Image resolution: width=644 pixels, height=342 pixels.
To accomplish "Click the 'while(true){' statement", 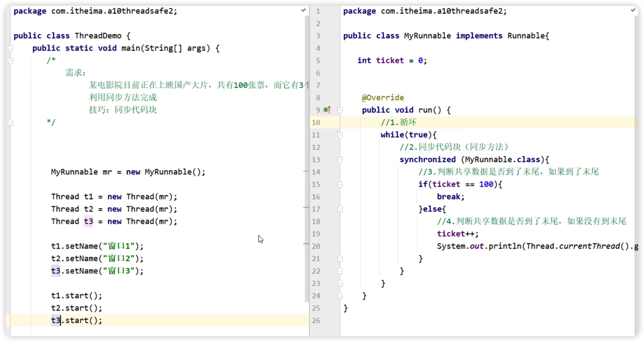I will pos(408,135).
